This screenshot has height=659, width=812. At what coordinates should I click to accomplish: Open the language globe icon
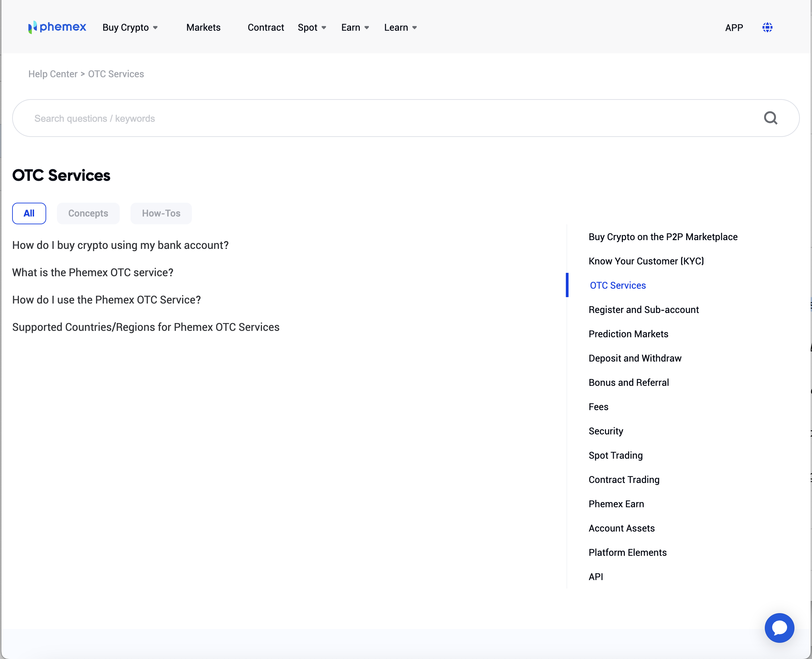point(767,27)
